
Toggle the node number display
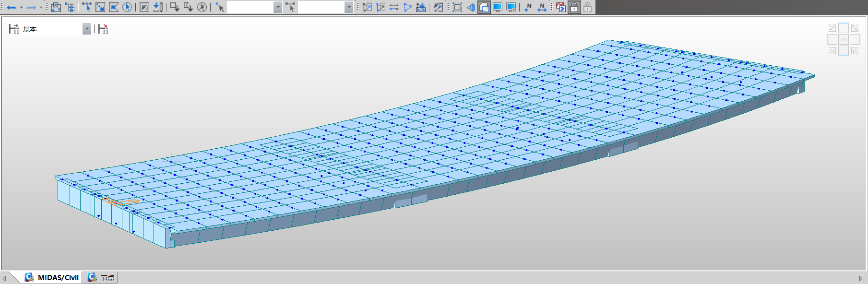pyautogui.click(x=528, y=7)
